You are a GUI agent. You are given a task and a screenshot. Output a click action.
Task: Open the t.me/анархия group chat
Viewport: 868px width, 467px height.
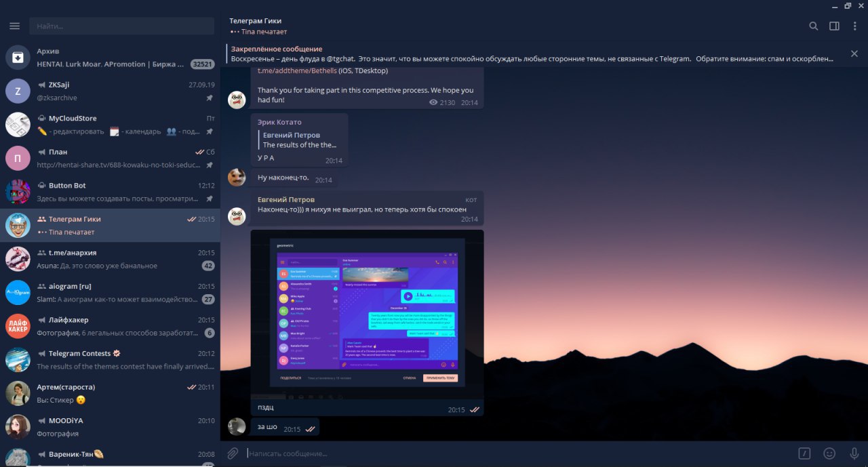tap(110, 259)
